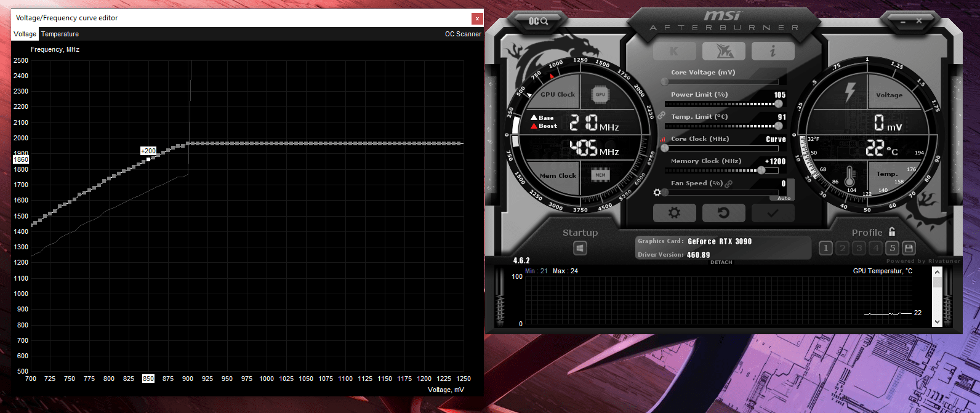
Task: Click the "+200" offset tooltip on the curve
Action: [148, 151]
